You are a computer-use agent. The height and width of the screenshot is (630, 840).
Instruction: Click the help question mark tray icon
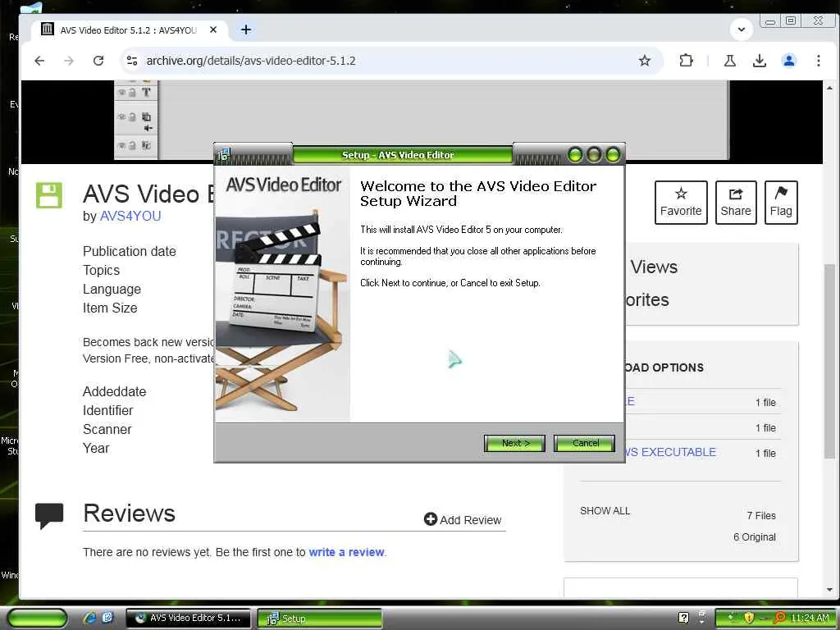point(683,618)
